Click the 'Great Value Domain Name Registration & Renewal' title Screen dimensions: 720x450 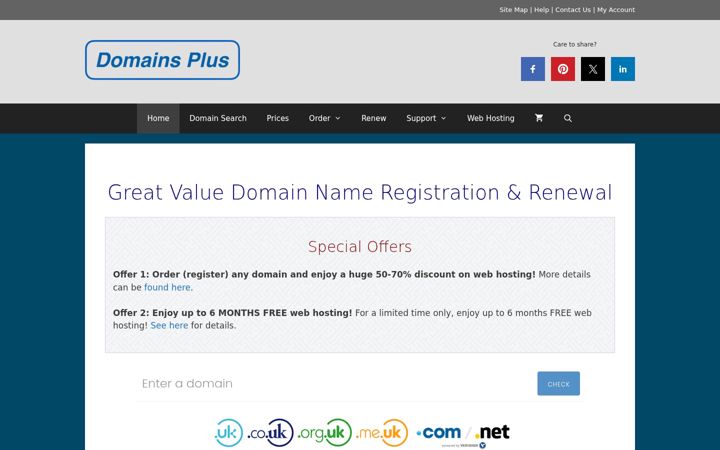point(360,192)
